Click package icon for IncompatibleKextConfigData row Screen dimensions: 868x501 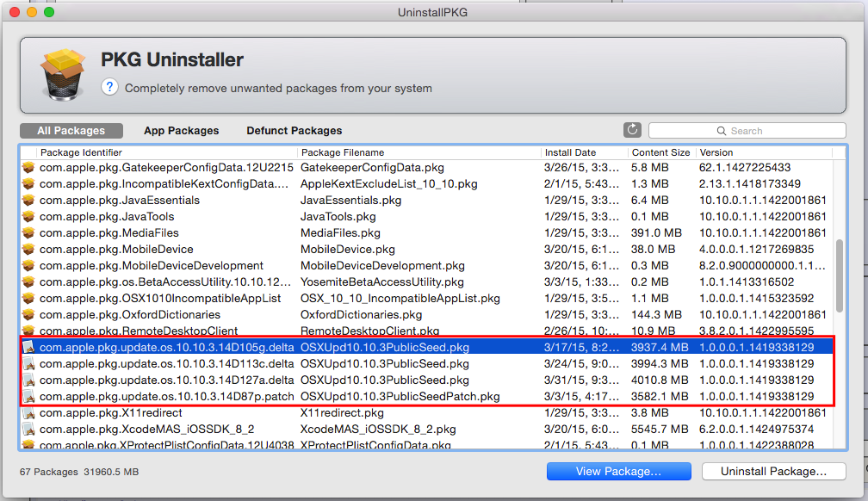coord(28,184)
